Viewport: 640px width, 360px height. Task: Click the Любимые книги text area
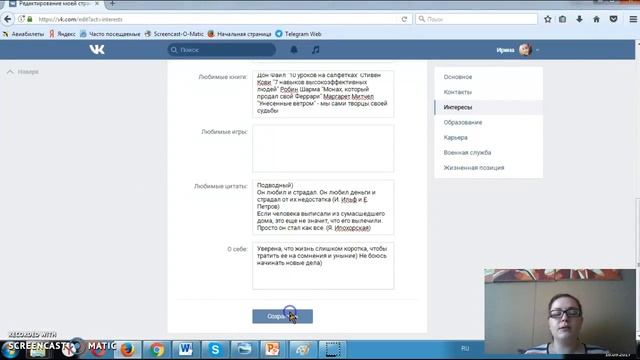[323, 94]
